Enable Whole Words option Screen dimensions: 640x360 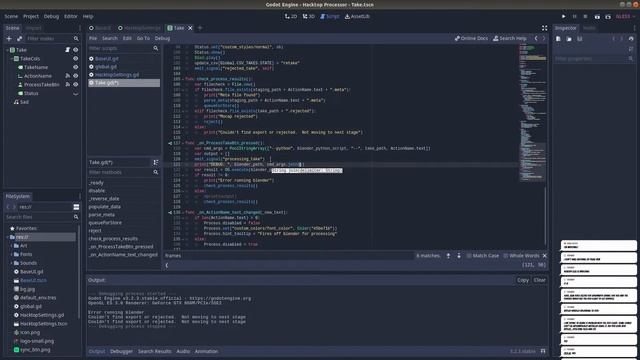[x=521, y=256]
